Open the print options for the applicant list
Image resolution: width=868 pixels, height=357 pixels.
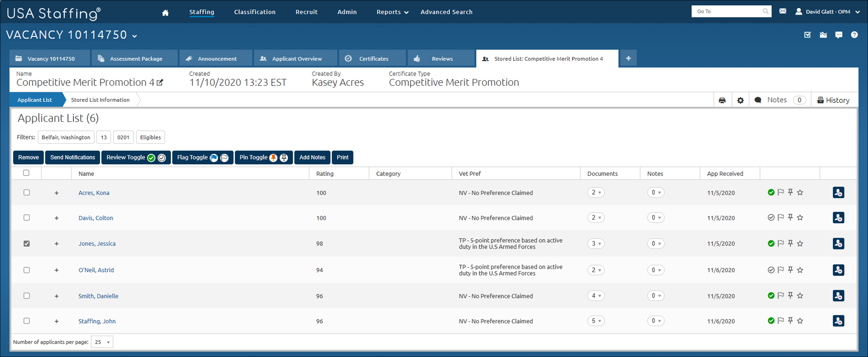[722, 100]
